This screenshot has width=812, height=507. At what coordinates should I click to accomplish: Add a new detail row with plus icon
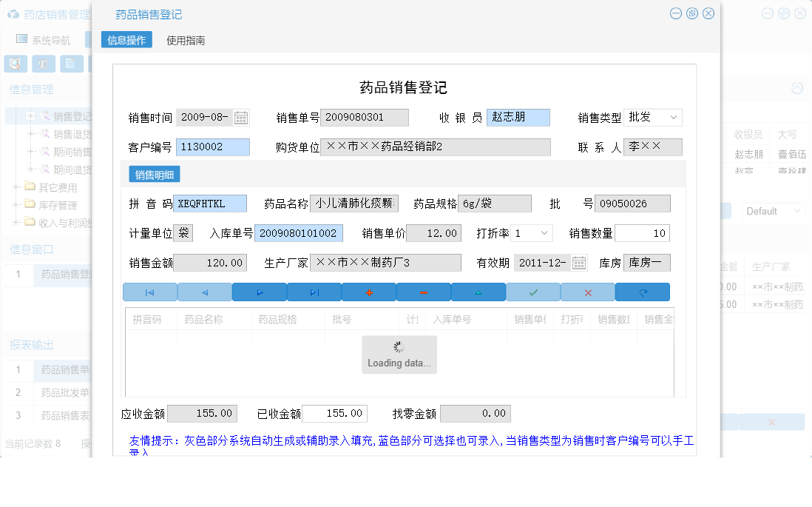tap(368, 292)
